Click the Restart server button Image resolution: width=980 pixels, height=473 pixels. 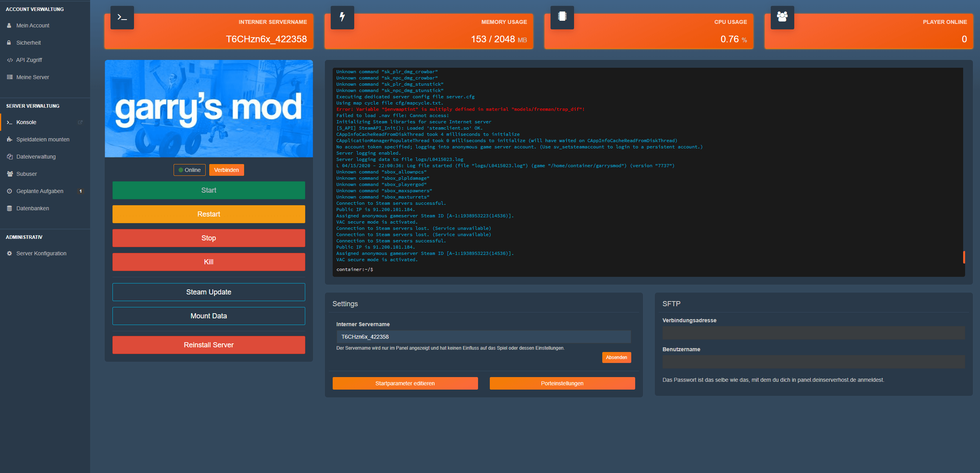[x=209, y=214]
